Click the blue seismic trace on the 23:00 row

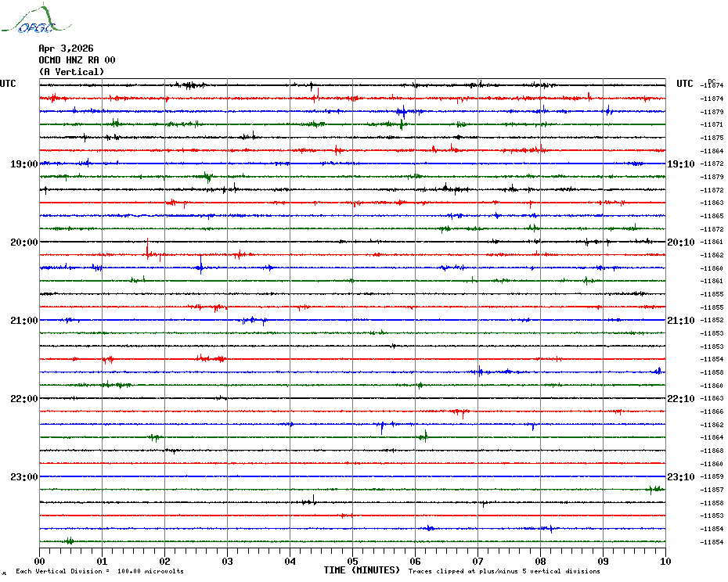352,476
